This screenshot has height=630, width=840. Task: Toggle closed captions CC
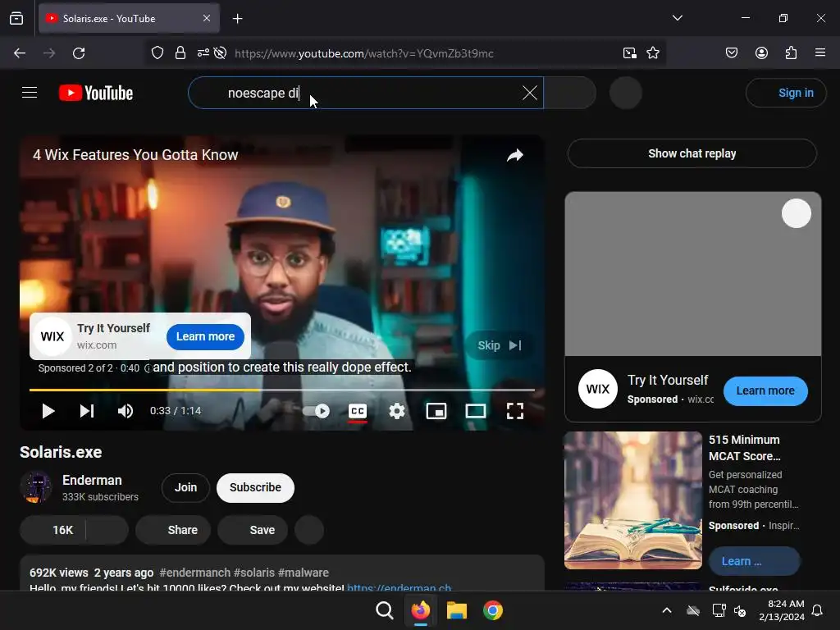point(358,411)
